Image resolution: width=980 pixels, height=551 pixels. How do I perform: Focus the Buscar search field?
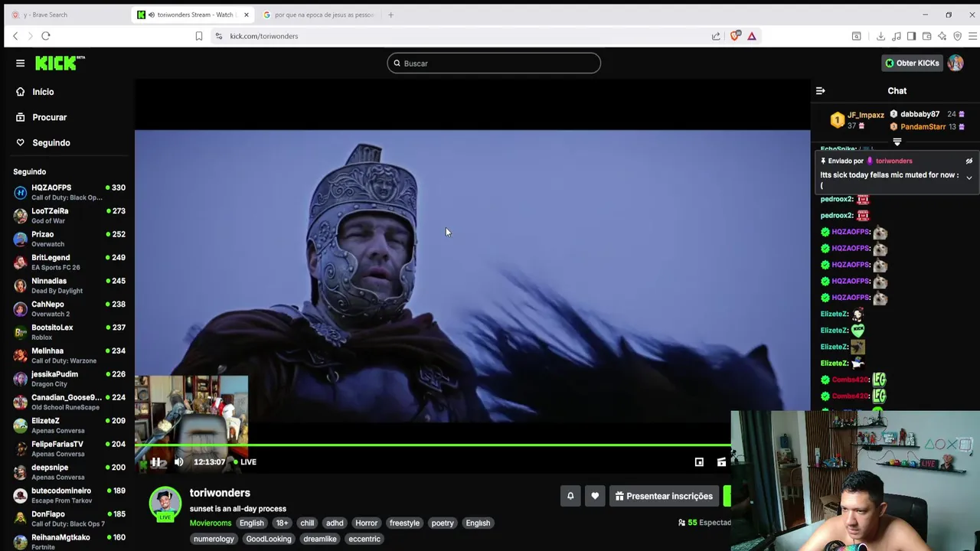(x=494, y=64)
